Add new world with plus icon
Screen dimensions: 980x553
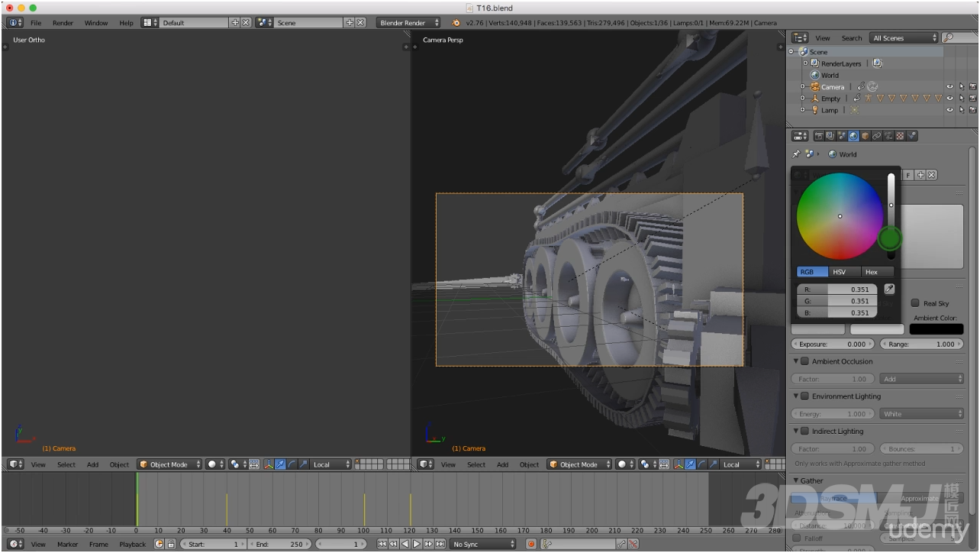(x=920, y=175)
